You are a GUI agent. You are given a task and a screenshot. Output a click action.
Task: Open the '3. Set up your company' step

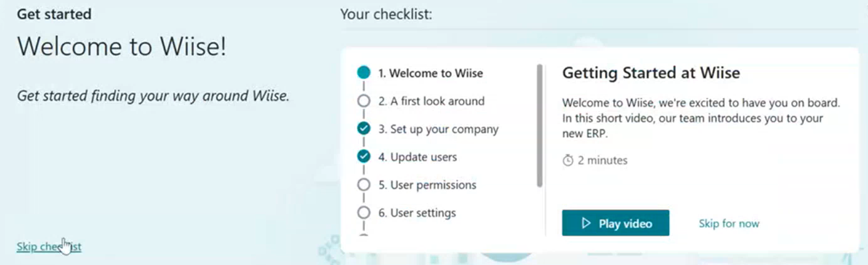tap(438, 129)
